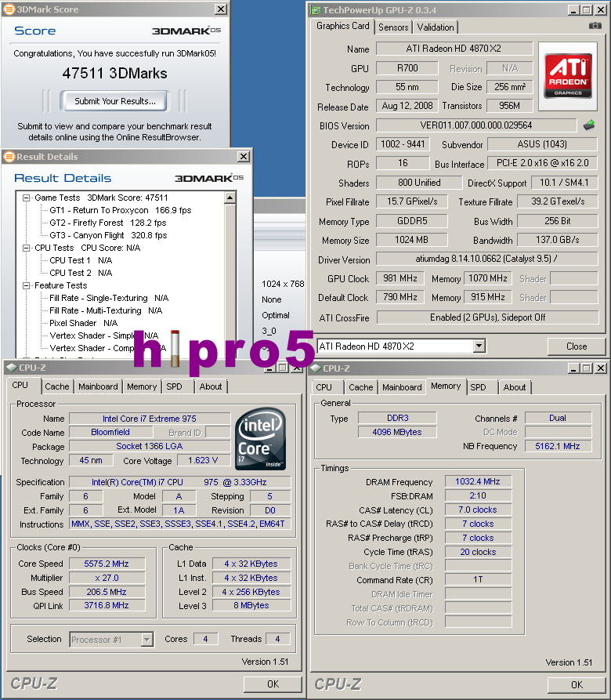The width and height of the screenshot is (611, 700).
Task: Click the Intel Core i7 Extreme 975 name field
Action: click(x=150, y=419)
